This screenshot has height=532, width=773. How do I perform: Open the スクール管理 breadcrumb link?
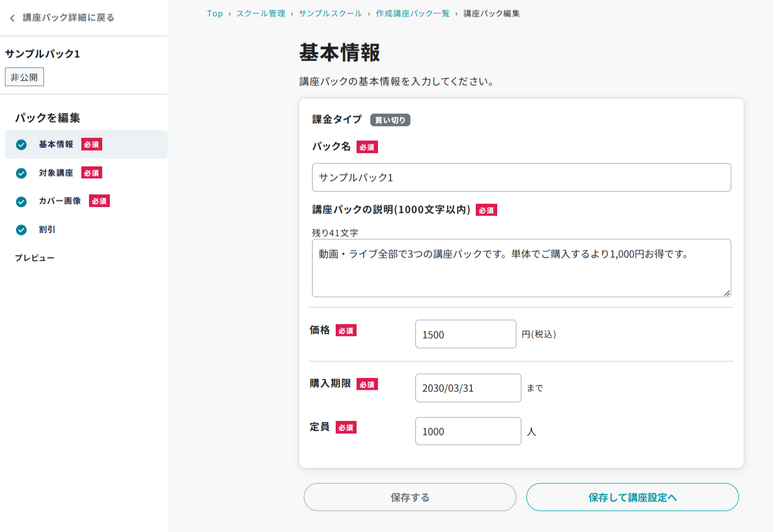261,14
